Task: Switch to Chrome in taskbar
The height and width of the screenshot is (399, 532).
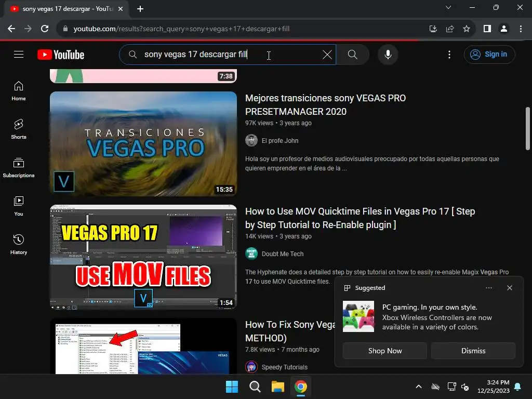Action: [x=301, y=387]
